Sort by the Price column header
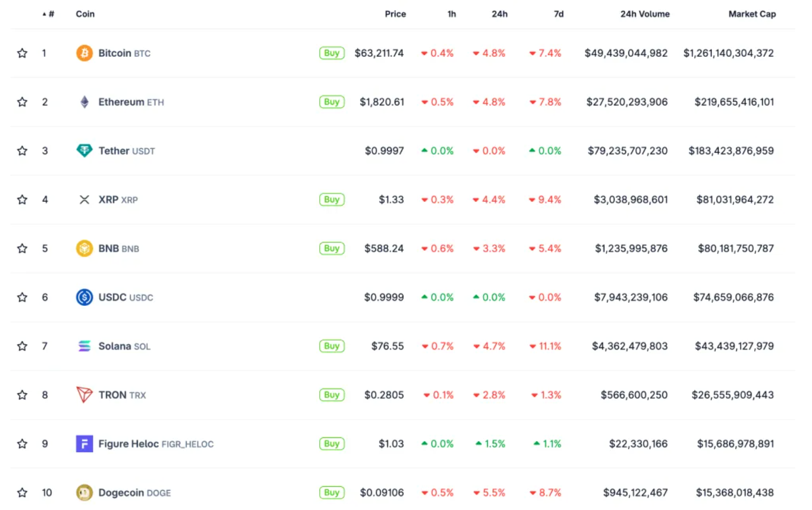 tap(395, 14)
